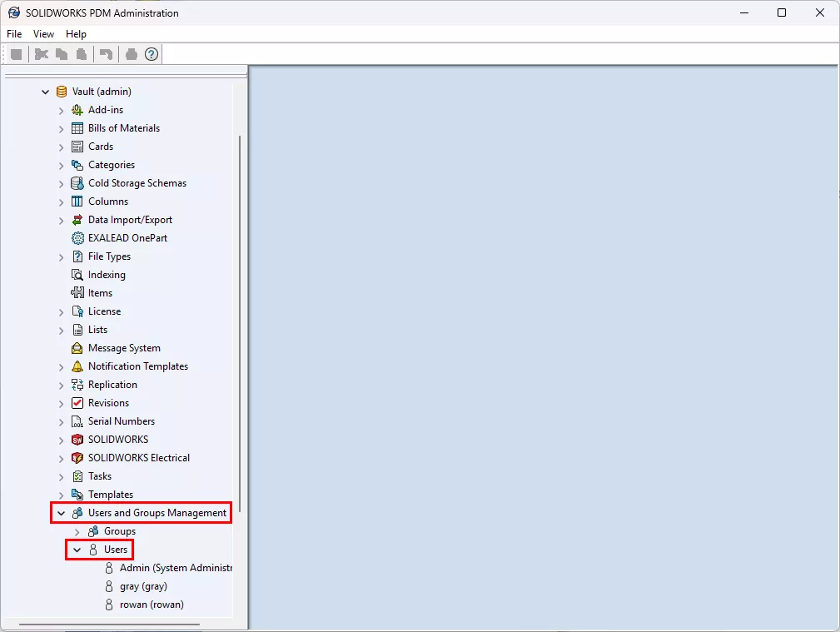Click the tree panel horizontal scrollbar
840x632 pixels.
pos(109,624)
